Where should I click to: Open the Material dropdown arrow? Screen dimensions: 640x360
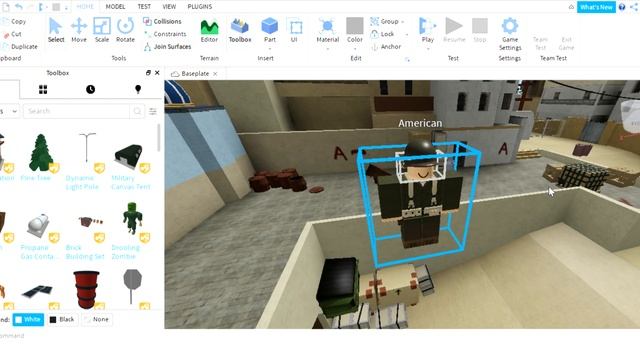327,49
